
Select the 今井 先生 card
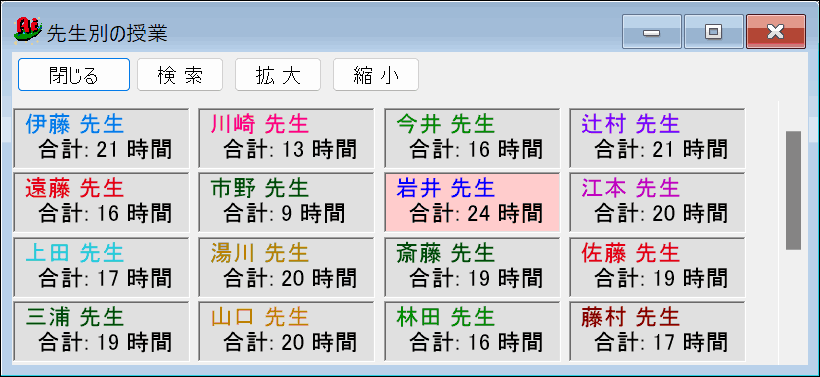[x=472, y=138]
